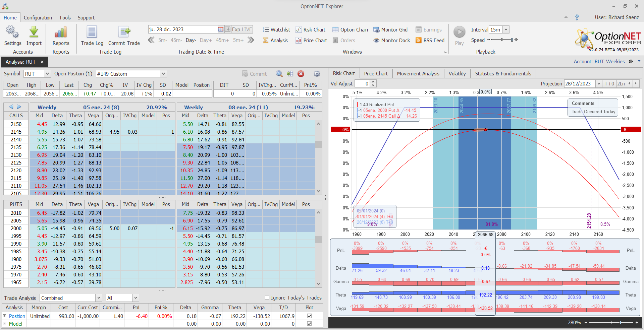The image size is (644, 330).
Task: Open the Configuration ribbon tab
Action: (38, 18)
